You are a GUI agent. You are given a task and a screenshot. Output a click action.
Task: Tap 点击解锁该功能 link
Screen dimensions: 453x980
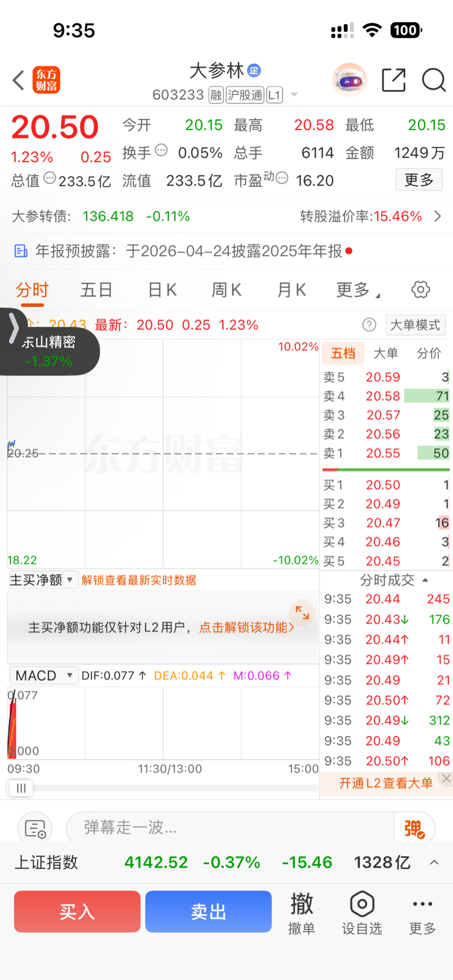(247, 628)
